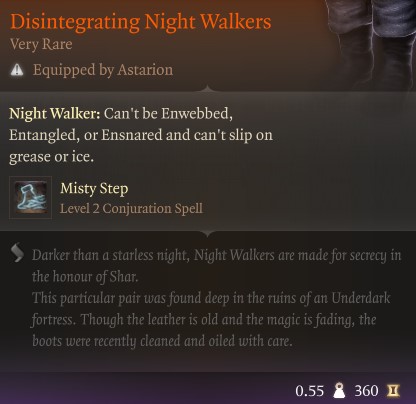This screenshot has width=416, height=404.
Task: Click the Level 2 Conjuration Spell subtitle
Action: coord(131,209)
